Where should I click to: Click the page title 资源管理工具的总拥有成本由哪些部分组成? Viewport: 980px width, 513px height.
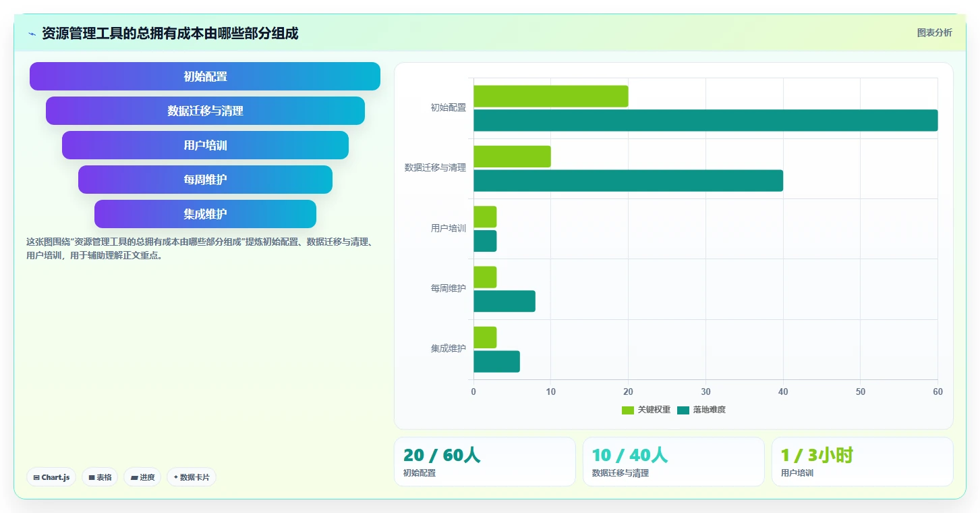170,33
